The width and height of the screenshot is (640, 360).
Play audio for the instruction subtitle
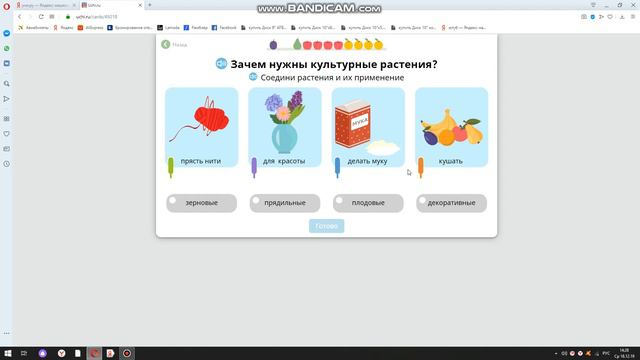pyautogui.click(x=253, y=77)
